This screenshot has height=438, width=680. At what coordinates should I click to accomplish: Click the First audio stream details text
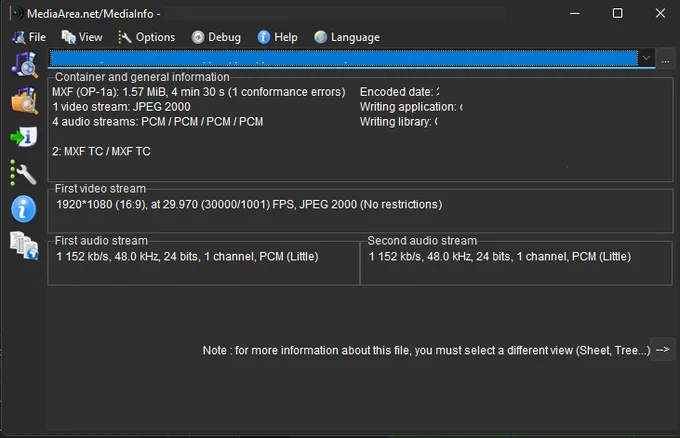(187, 256)
